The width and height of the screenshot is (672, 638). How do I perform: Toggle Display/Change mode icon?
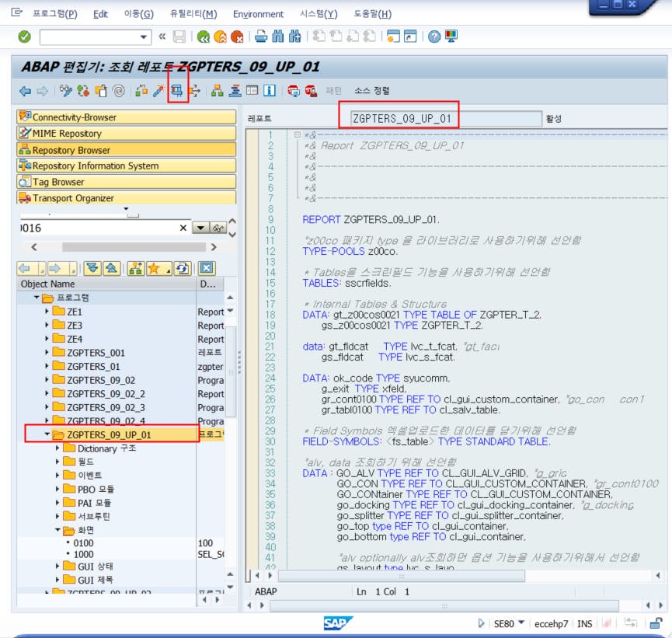66,91
